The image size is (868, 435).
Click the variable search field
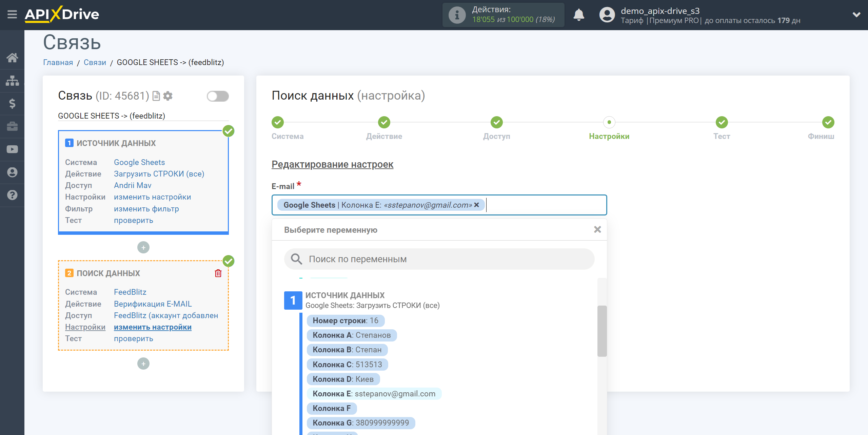tap(439, 259)
